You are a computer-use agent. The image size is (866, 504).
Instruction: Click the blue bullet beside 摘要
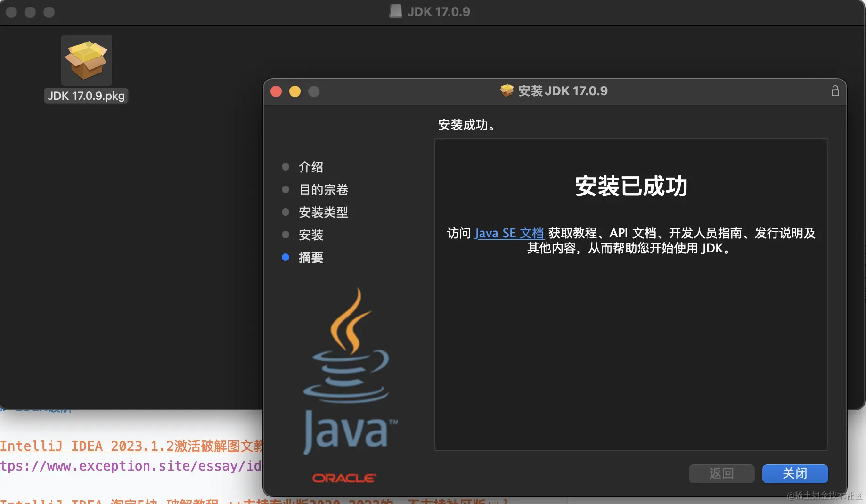tap(286, 257)
